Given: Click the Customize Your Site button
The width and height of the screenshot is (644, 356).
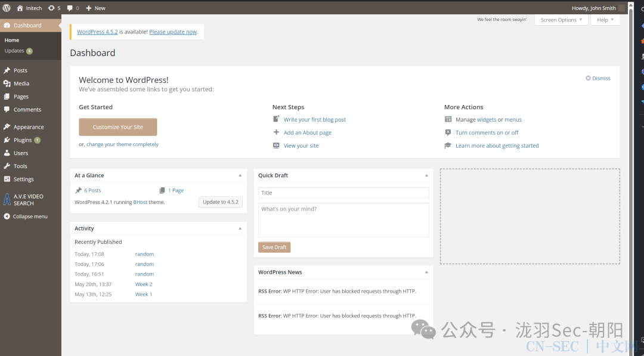Looking at the screenshot, I should [x=118, y=127].
